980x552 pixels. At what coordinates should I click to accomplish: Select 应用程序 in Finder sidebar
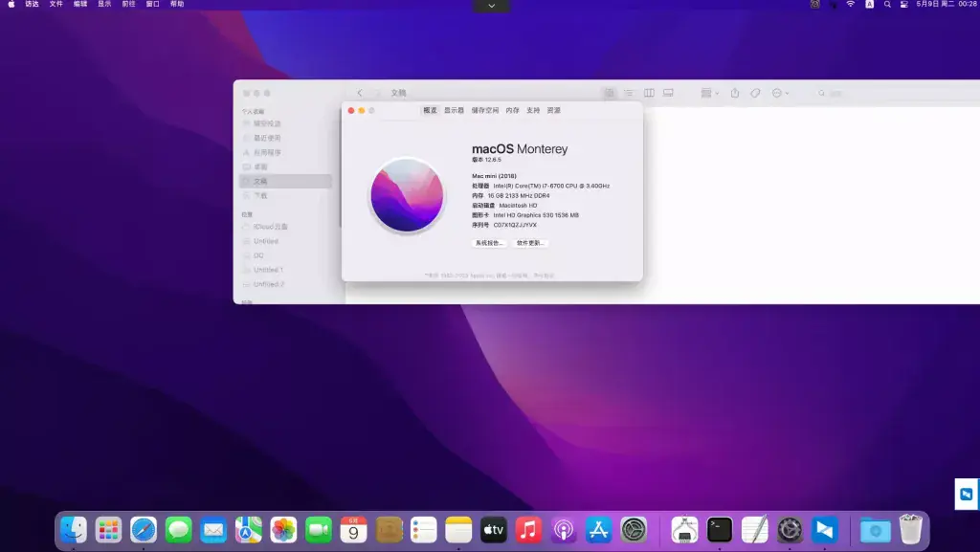click(x=285, y=152)
